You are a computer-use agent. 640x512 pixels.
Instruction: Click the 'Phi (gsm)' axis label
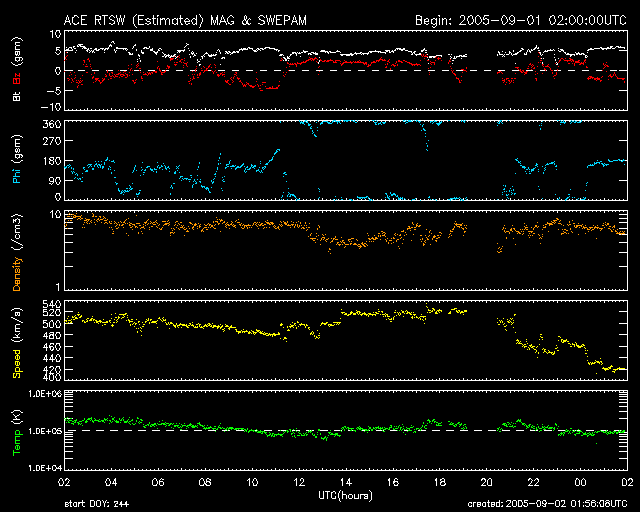click(x=17, y=159)
